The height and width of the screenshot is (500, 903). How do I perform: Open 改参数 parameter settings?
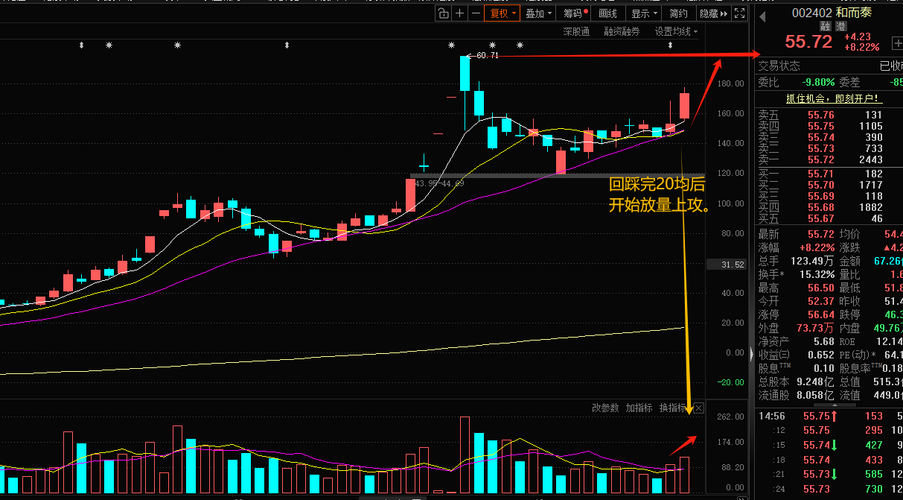tap(605, 408)
